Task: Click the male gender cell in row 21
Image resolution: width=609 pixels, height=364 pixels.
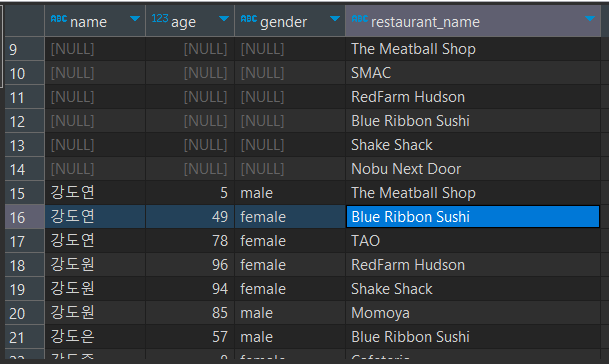Action: click(x=290, y=337)
